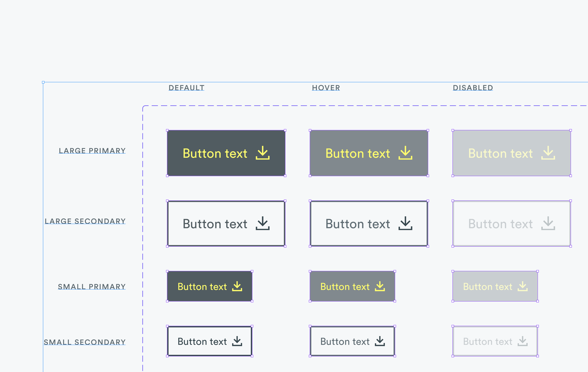This screenshot has height=372, width=588.
Task: Click the small secondary hover button
Action: (352, 341)
